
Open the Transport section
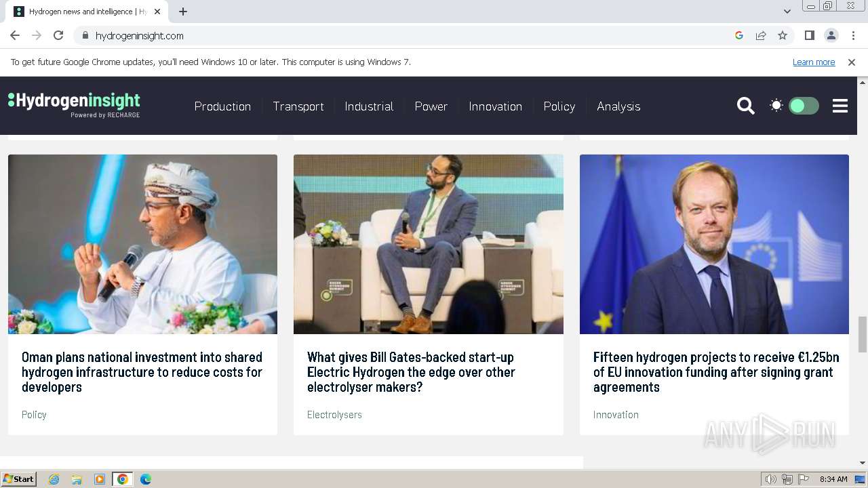298,106
